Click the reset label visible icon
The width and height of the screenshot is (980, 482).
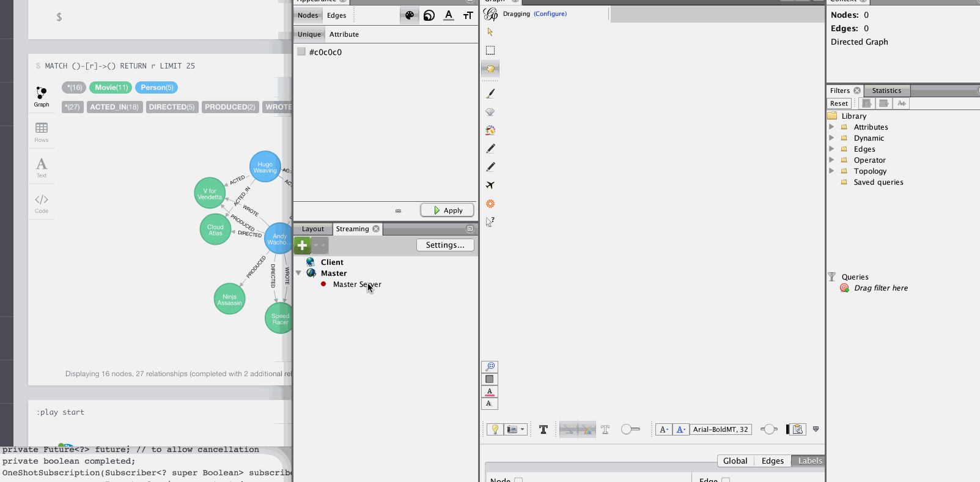click(x=490, y=404)
